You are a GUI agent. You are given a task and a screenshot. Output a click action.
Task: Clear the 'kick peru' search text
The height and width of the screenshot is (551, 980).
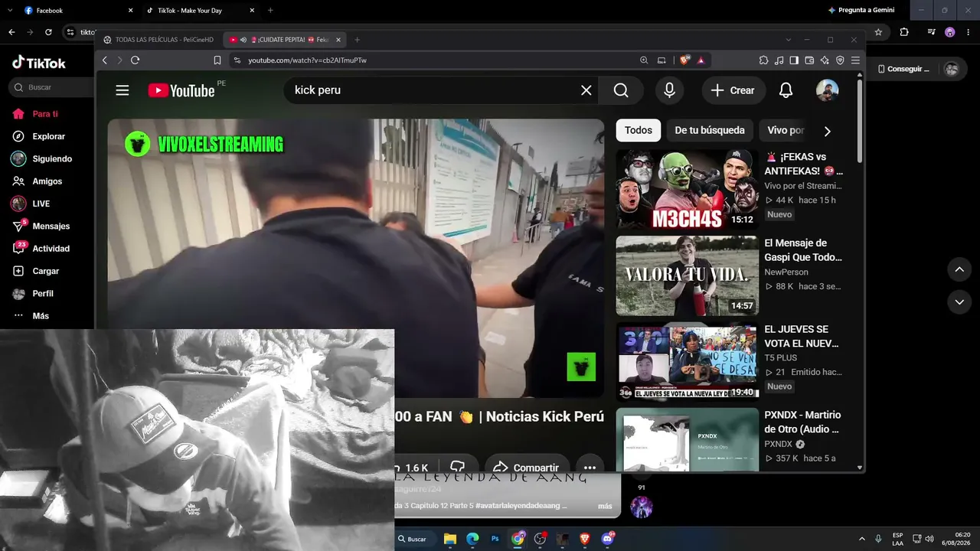586,90
